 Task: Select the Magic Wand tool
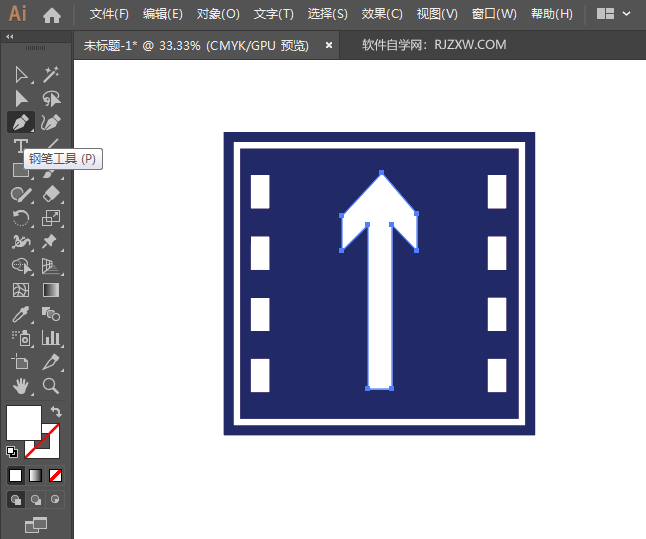(x=51, y=75)
